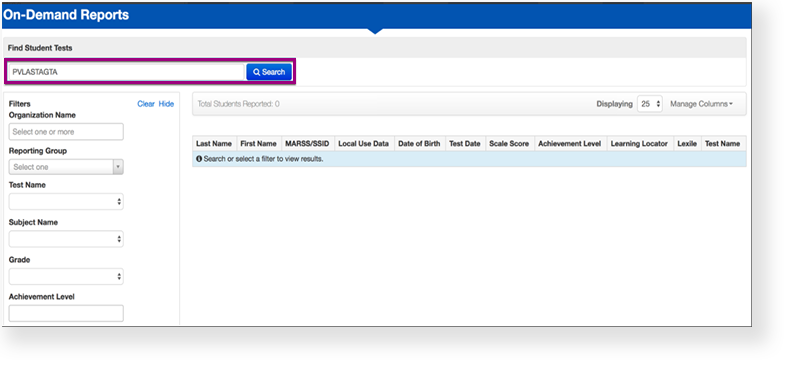Sort by the Scale Score column
Viewport: 796px width, 374px height.
click(509, 144)
